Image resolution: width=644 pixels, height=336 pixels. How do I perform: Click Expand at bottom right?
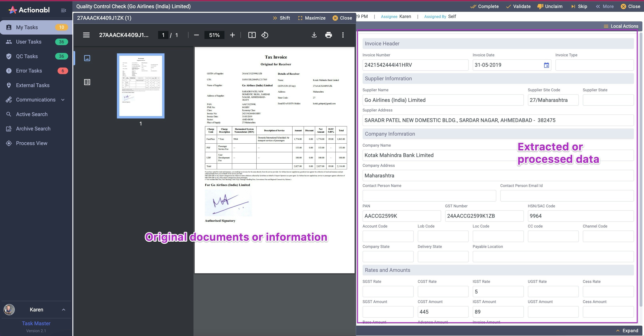627,330
